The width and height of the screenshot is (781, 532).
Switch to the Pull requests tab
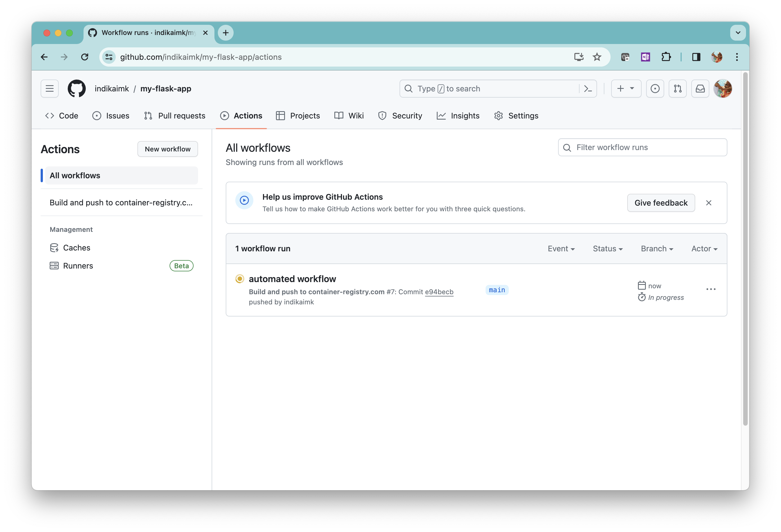pos(174,116)
